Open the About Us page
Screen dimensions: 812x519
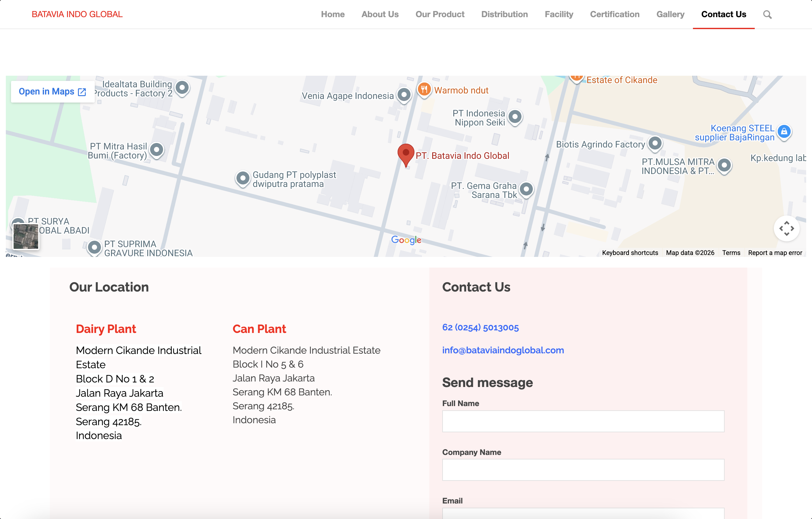pyautogui.click(x=380, y=14)
